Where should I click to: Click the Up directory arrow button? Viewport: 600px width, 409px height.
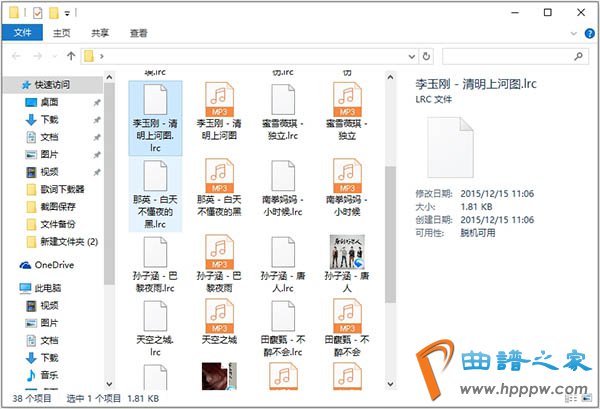click(71, 54)
